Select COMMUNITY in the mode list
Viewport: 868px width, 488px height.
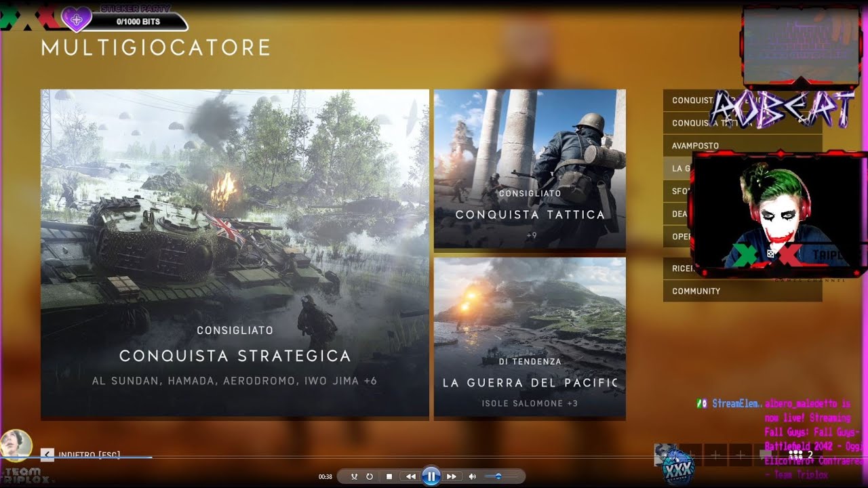(743, 291)
